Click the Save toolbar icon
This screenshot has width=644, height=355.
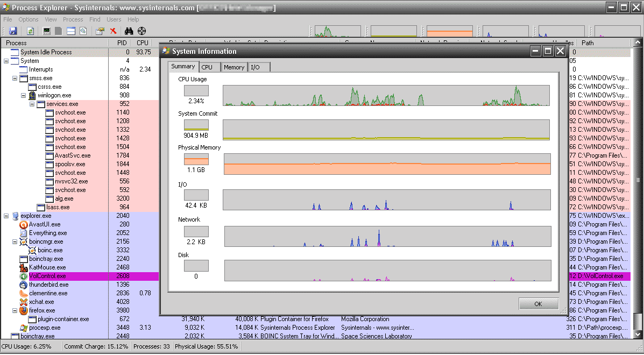point(13,31)
